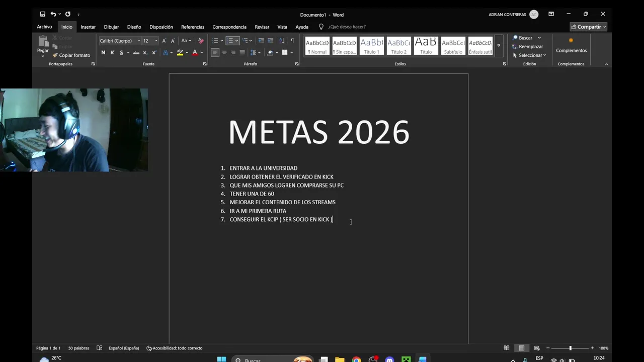Click the Save icon in title bar

click(43, 14)
